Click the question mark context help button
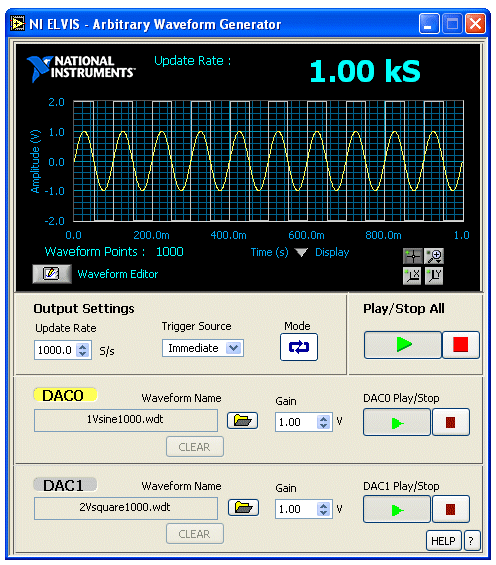The height and width of the screenshot is (565, 496). (x=472, y=541)
